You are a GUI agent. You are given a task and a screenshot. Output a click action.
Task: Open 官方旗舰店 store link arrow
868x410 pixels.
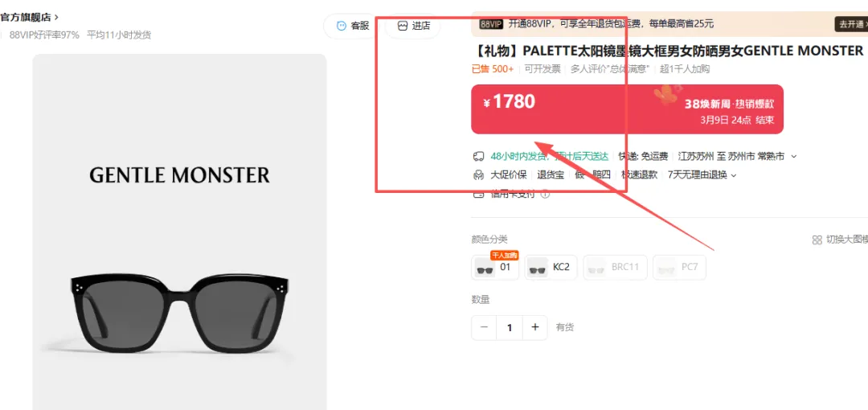pyautogui.click(x=56, y=17)
